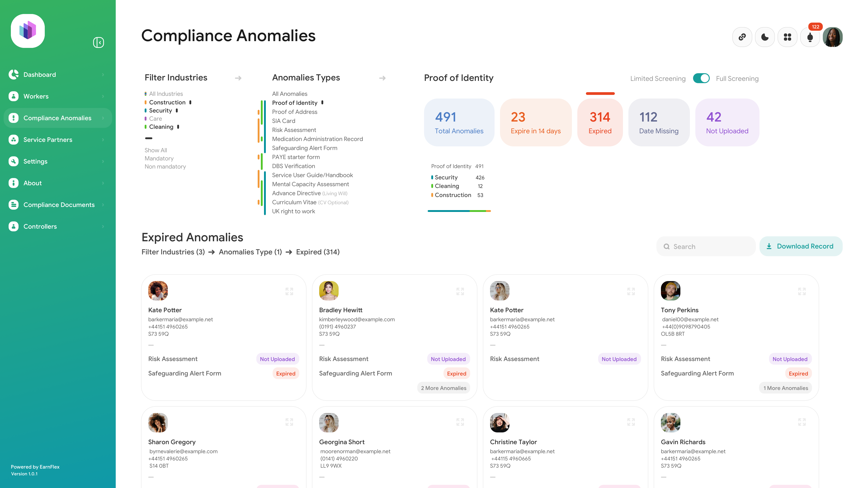Open the user profile avatar
This screenshot has height=488, width=868.
(x=833, y=37)
